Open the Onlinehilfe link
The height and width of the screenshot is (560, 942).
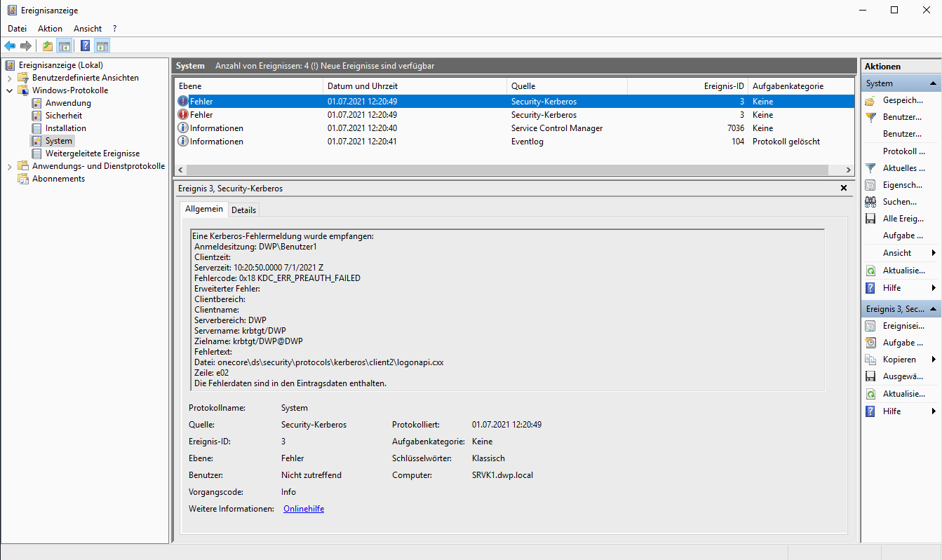point(303,509)
